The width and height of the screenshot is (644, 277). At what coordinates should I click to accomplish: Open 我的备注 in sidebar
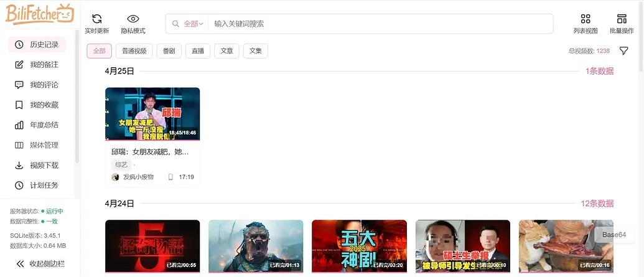pos(37,65)
